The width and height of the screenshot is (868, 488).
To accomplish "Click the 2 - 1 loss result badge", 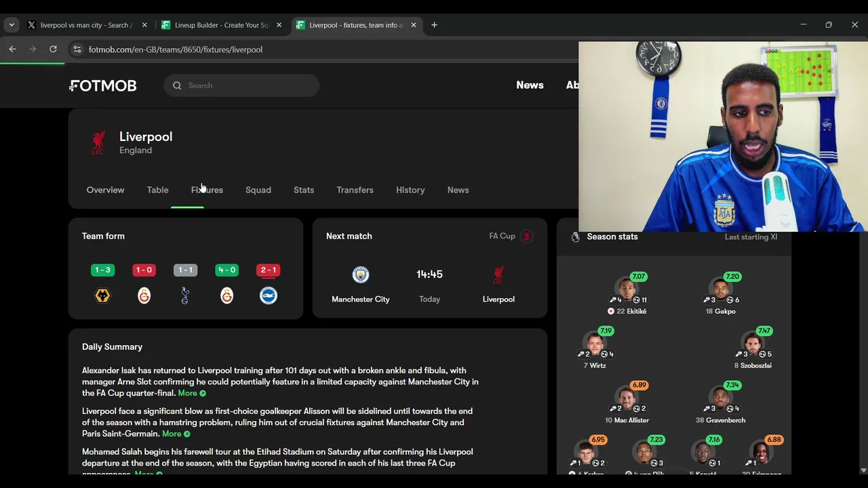I will coord(269,270).
